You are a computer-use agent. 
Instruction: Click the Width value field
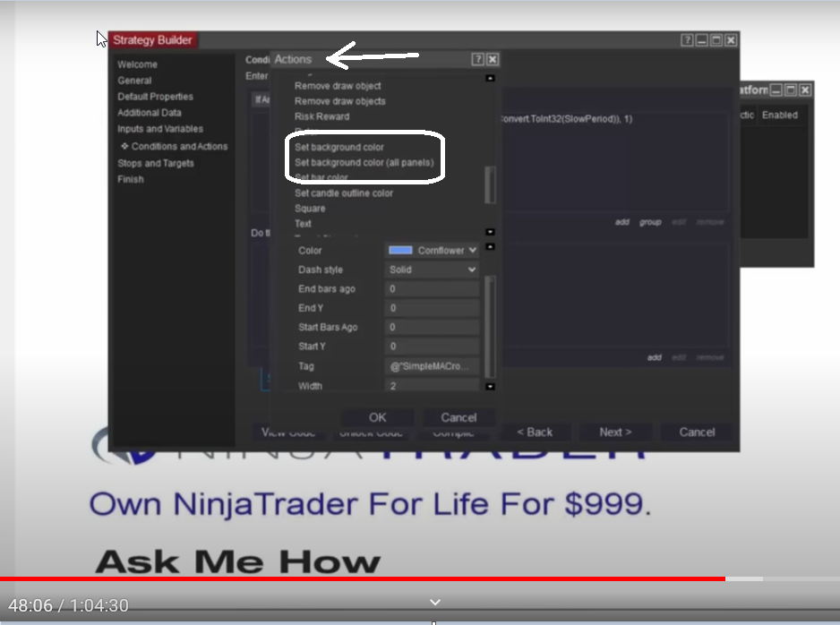[432, 385]
